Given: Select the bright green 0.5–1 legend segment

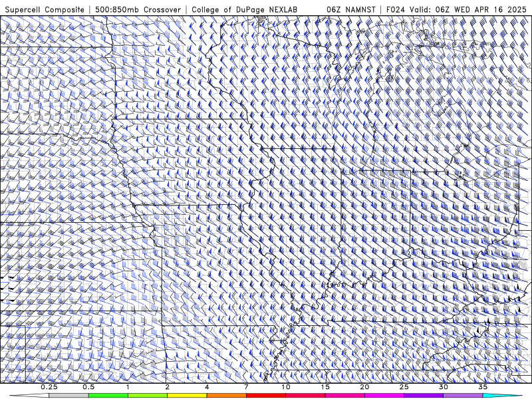Looking at the screenshot, I should click(x=108, y=396).
